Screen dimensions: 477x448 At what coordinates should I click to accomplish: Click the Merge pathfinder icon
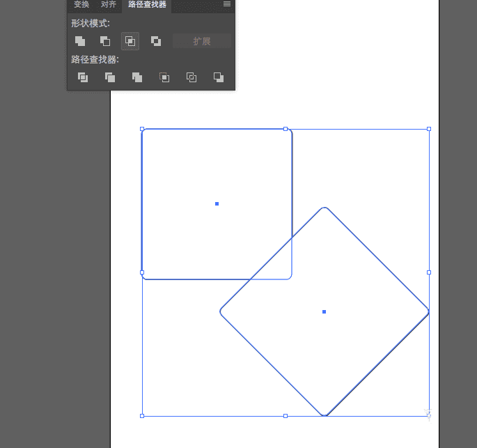pos(137,77)
